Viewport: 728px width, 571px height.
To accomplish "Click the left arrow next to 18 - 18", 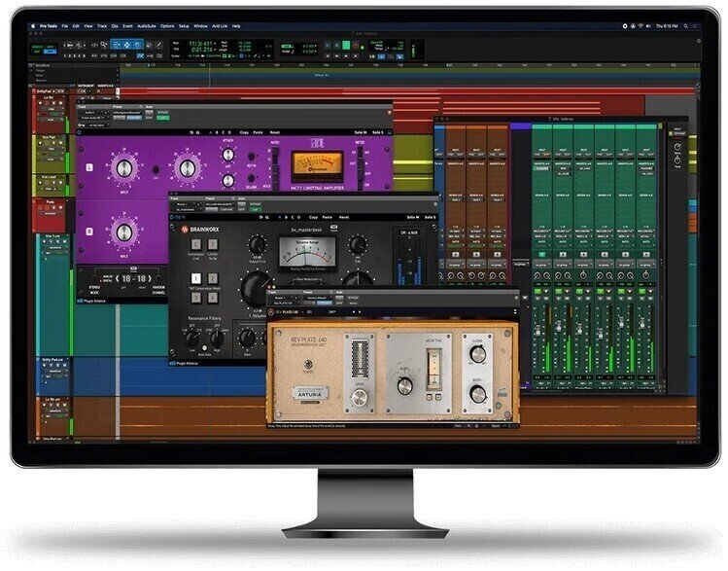I will [x=117, y=279].
